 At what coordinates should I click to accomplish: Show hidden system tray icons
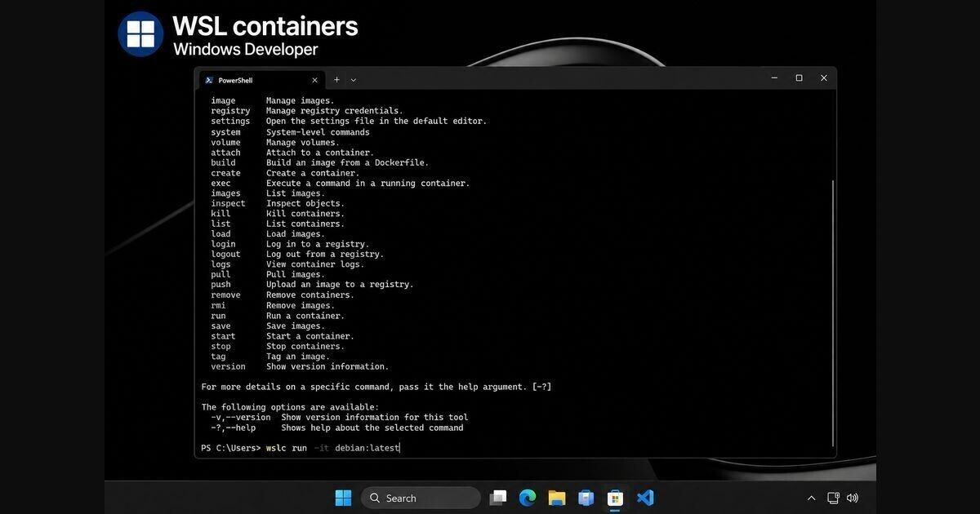point(811,498)
